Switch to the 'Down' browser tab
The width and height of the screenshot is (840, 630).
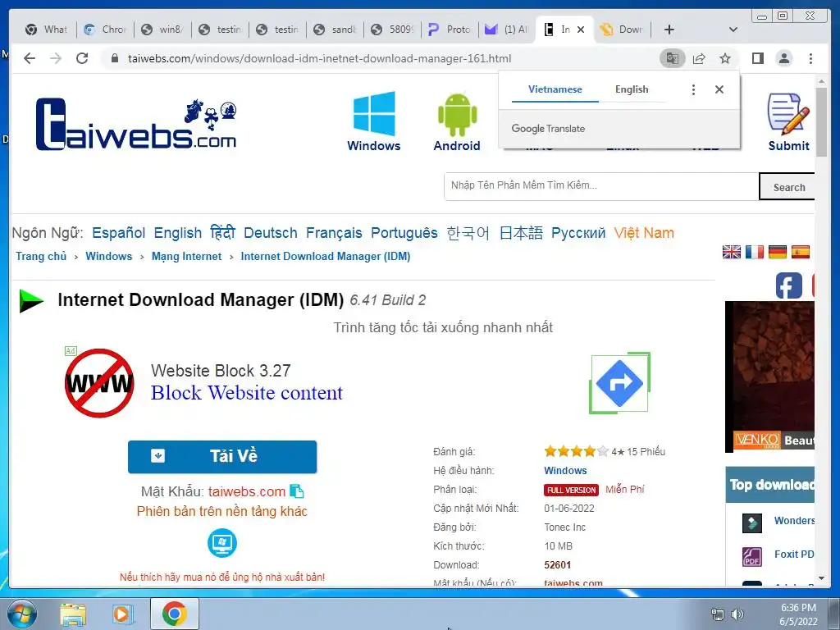(623, 30)
